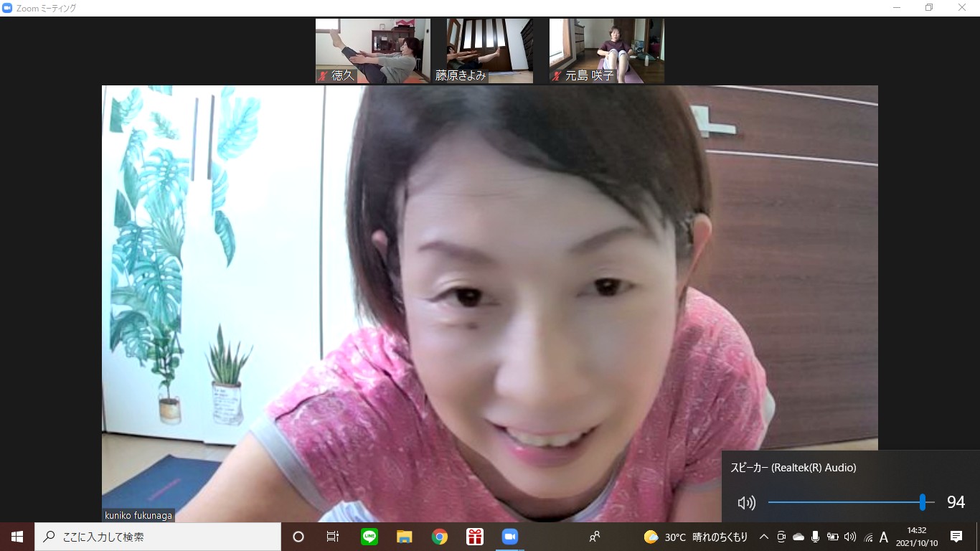Click the microphone tray icon
980x551 pixels.
tap(816, 537)
